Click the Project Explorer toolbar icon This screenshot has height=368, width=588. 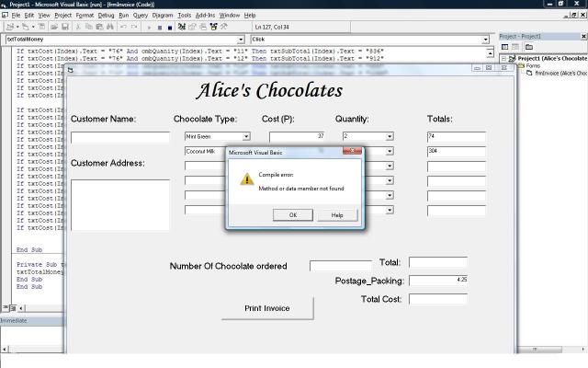coord(183,27)
